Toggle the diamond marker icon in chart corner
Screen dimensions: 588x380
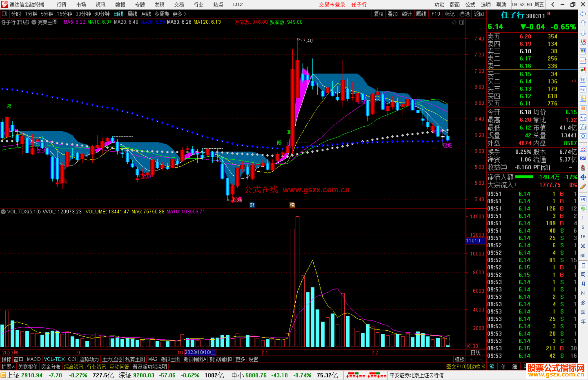tap(454, 22)
